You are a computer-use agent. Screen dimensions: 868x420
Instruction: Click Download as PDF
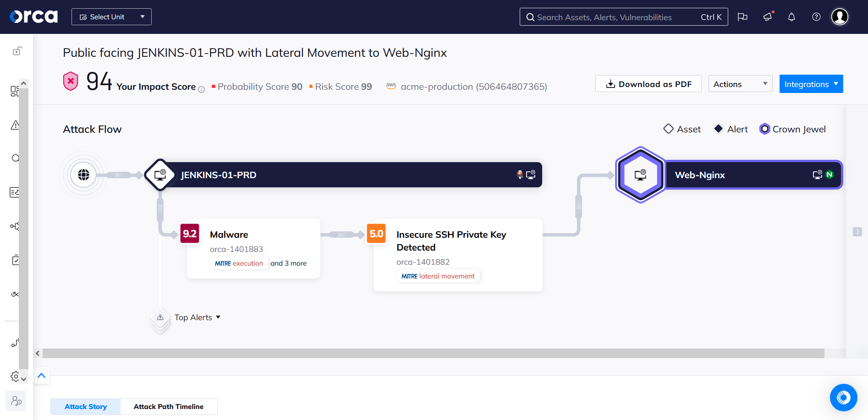[x=648, y=84]
